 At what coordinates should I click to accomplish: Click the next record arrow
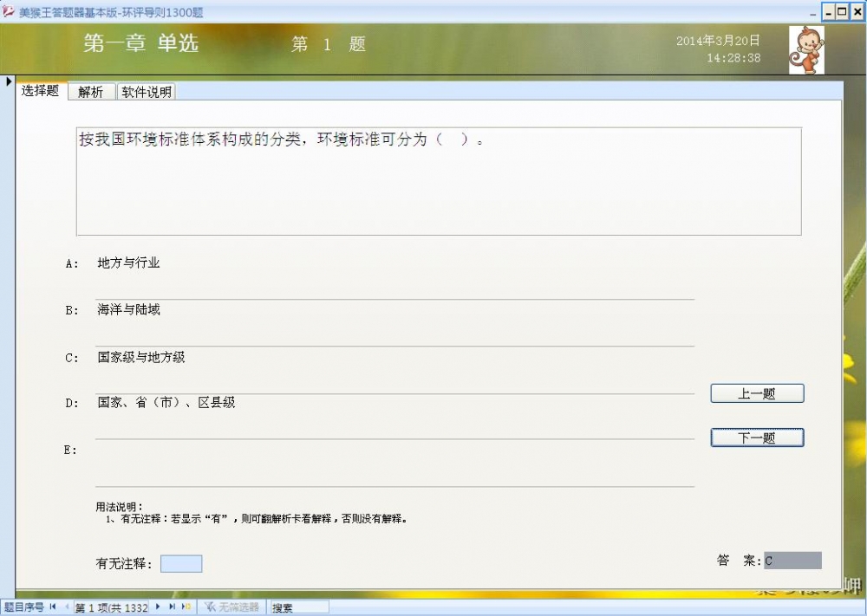pyautogui.click(x=158, y=607)
